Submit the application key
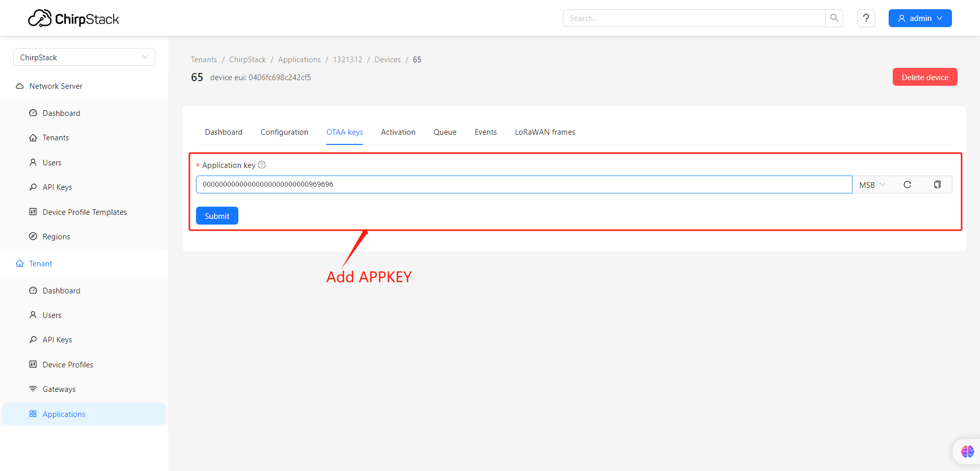 (217, 216)
